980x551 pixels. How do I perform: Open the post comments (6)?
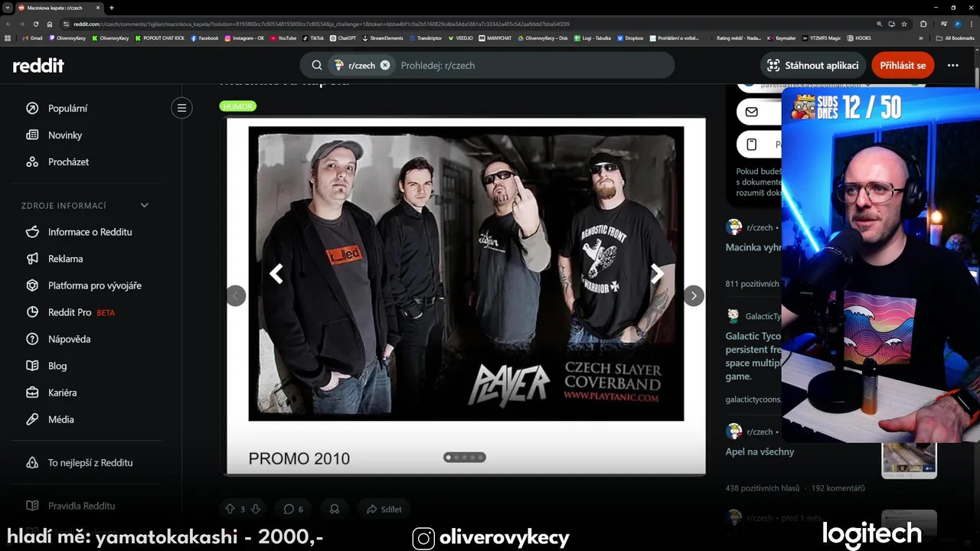pyautogui.click(x=293, y=509)
